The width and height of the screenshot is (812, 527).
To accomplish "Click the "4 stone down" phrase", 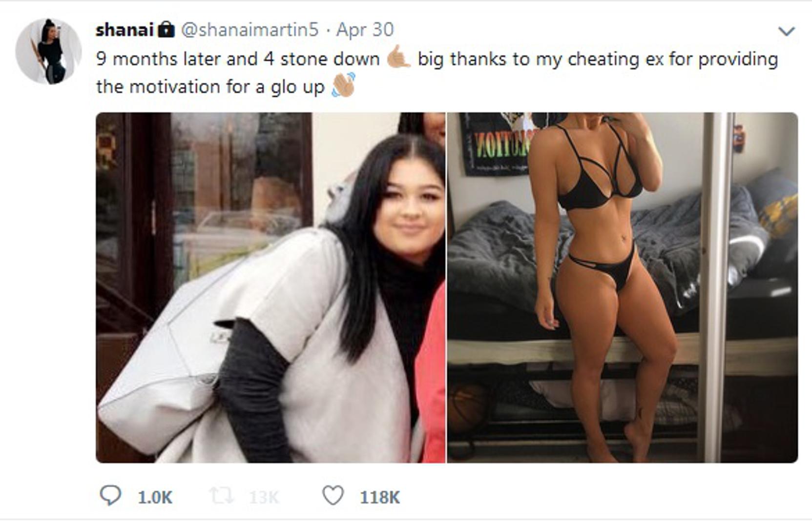I will pyautogui.click(x=321, y=59).
